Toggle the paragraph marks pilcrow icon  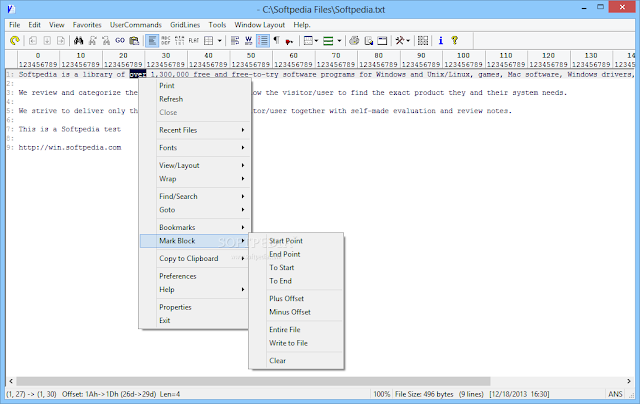coord(276,40)
